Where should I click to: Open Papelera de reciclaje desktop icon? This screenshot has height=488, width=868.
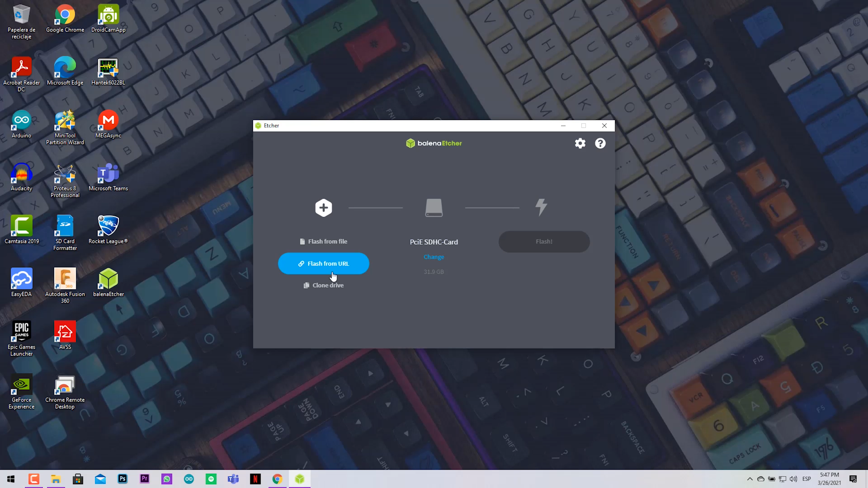point(21,22)
